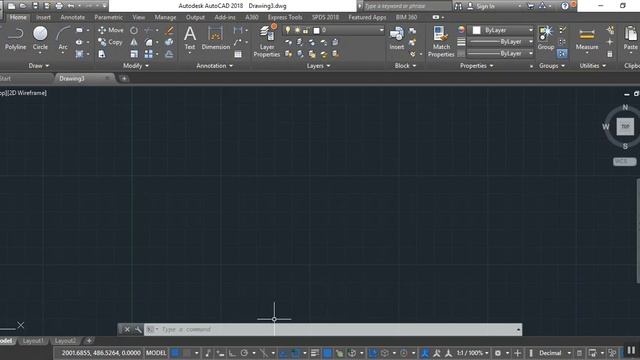640x360 pixels.
Task: Click the Copy tool
Action: (110, 42)
